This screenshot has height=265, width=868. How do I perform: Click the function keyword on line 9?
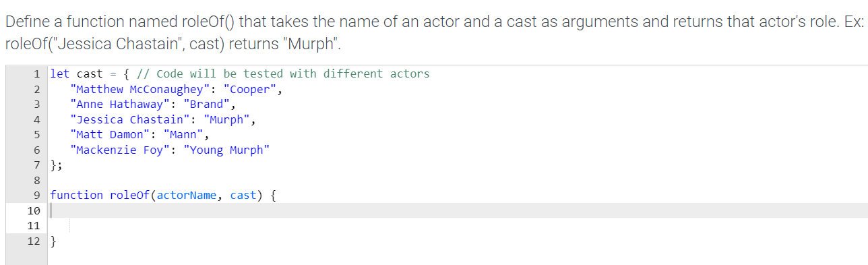[x=76, y=196]
